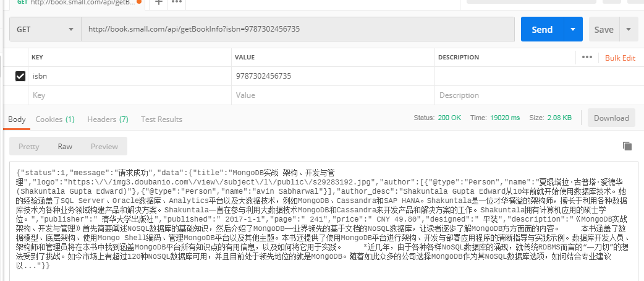
Task: Click the DESCRIPTION column header
Action: click(x=459, y=57)
